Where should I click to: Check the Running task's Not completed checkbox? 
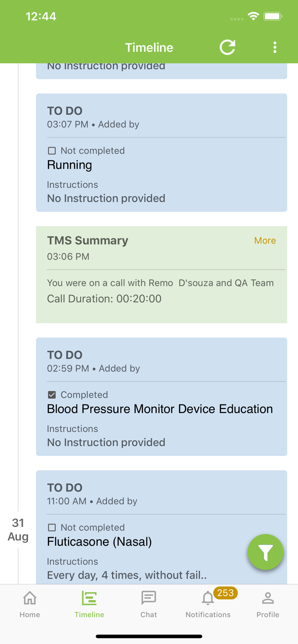click(52, 151)
